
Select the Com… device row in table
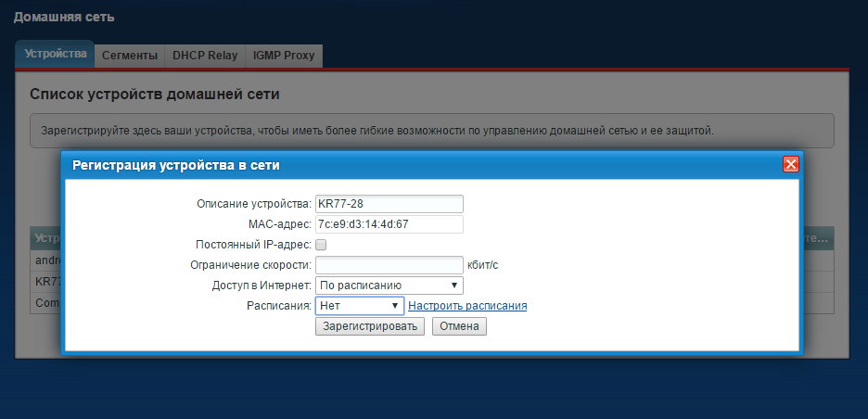pos(46,302)
